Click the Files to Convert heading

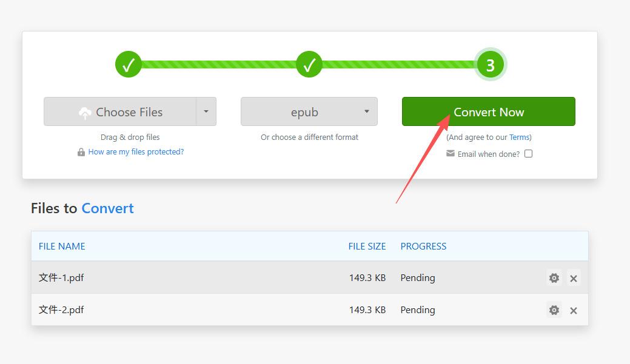coord(82,208)
